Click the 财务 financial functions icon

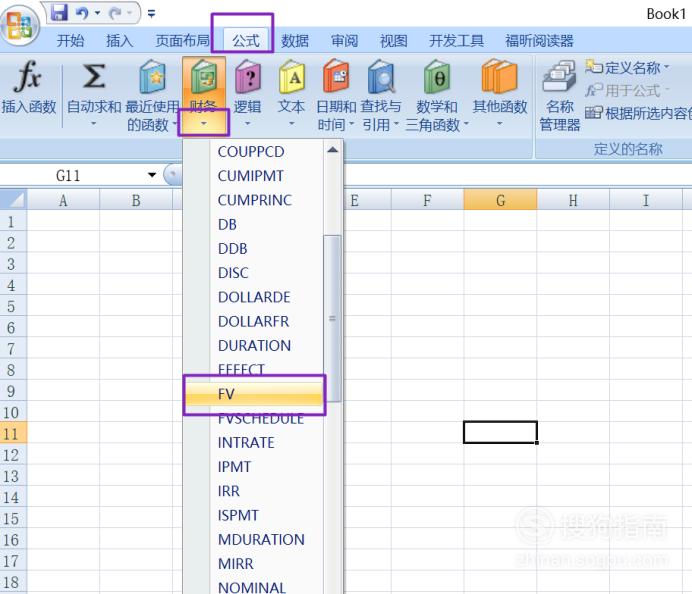click(x=203, y=77)
